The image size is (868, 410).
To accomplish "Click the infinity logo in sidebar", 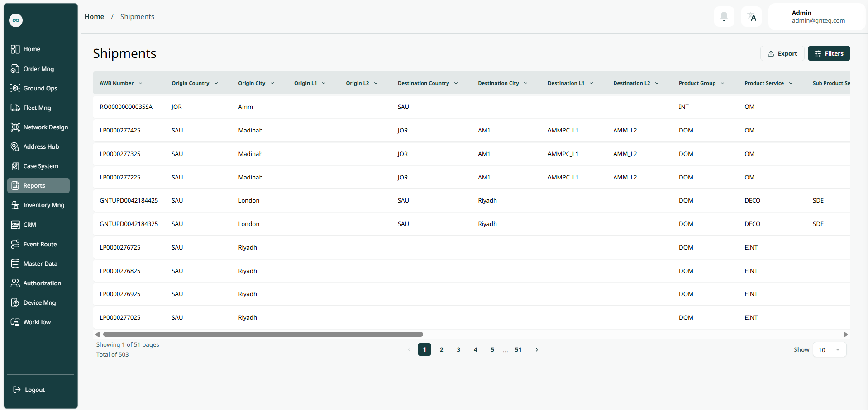I will pyautogui.click(x=16, y=20).
